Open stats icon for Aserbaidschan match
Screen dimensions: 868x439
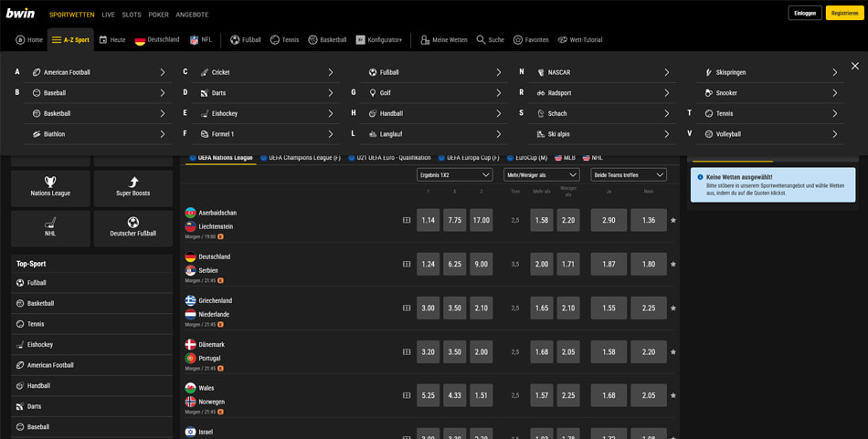[407, 220]
